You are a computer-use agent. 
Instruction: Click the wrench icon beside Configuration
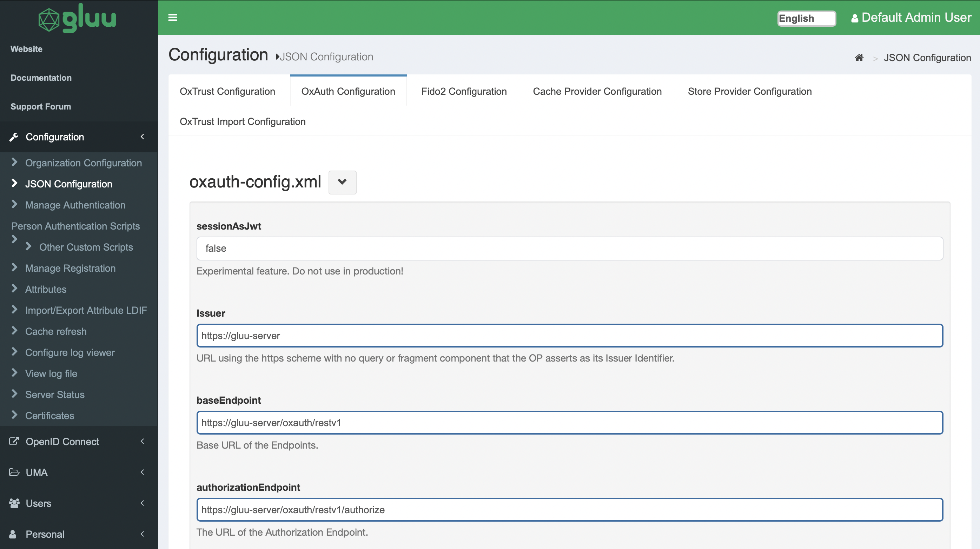pyautogui.click(x=14, y=137)
